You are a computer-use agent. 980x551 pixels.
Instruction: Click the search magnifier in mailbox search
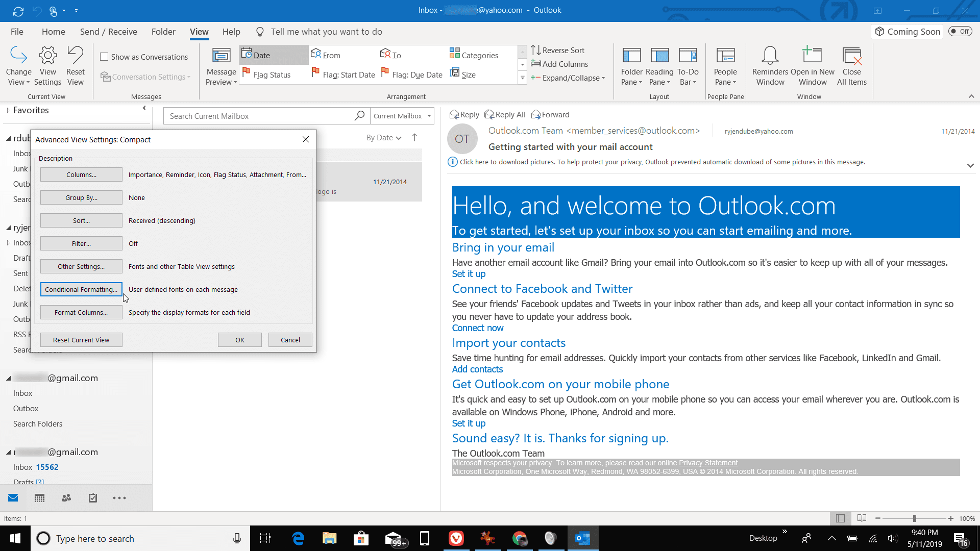point(360,115)
